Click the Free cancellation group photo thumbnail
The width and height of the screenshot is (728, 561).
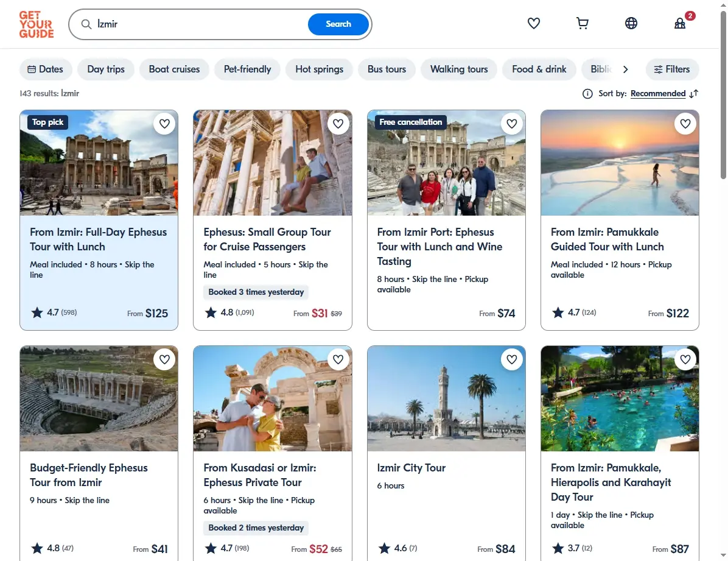446,163
